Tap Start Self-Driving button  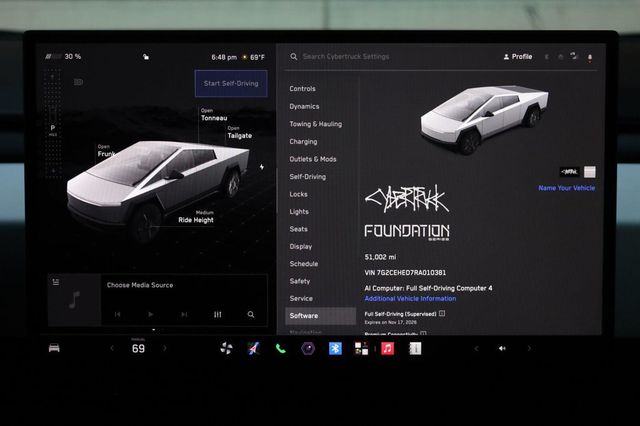pyautogui.click(x=231, y=83)
